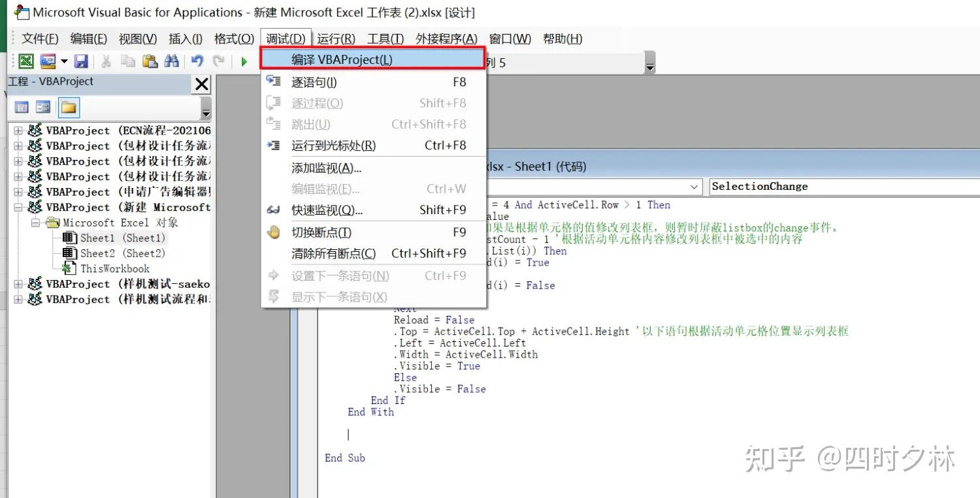The height and width of the screenshot is (498, 980).
Task: Open the SelectionChange procedure dropdown
Action: pos(844,187)
